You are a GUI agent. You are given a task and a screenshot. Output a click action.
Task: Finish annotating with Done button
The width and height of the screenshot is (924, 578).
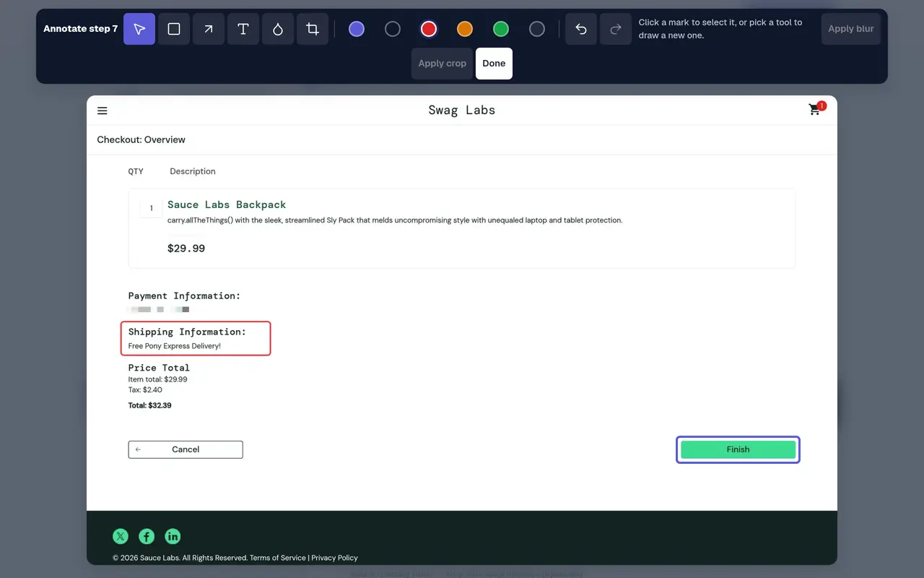pyautogui.click(x=494, y=64)
